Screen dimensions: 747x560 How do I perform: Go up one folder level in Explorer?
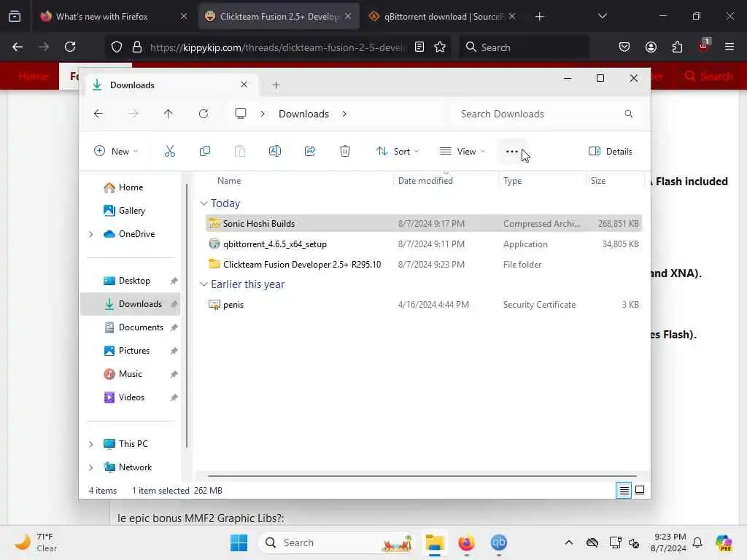pyautogui.click(x=169, y=114)
